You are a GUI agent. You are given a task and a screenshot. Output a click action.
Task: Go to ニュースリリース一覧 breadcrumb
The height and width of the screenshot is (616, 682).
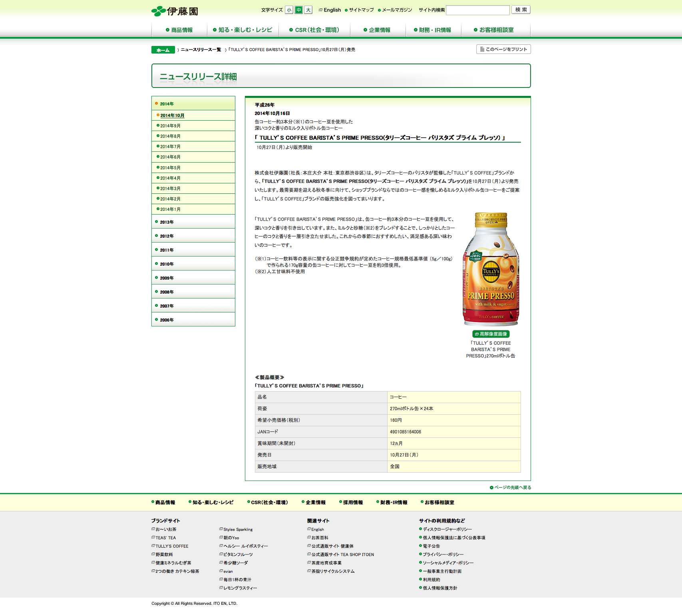[x=201, y=50]
